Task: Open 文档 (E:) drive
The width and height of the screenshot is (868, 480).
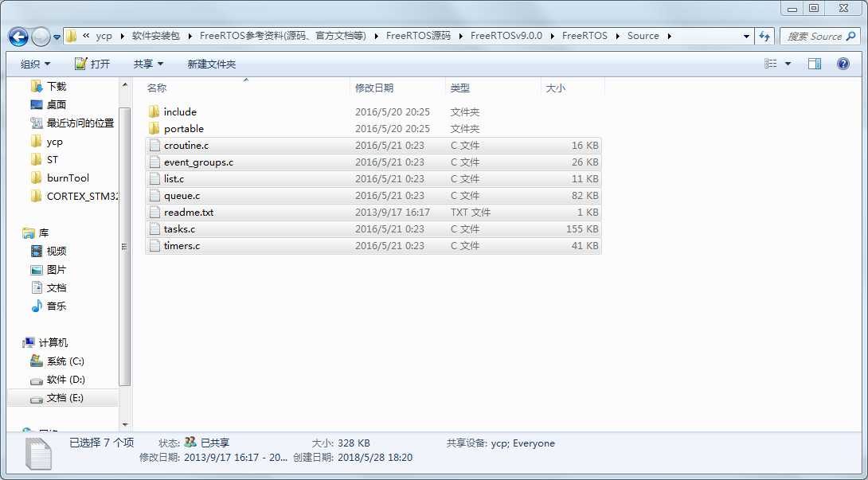Action: pos(65,397)
